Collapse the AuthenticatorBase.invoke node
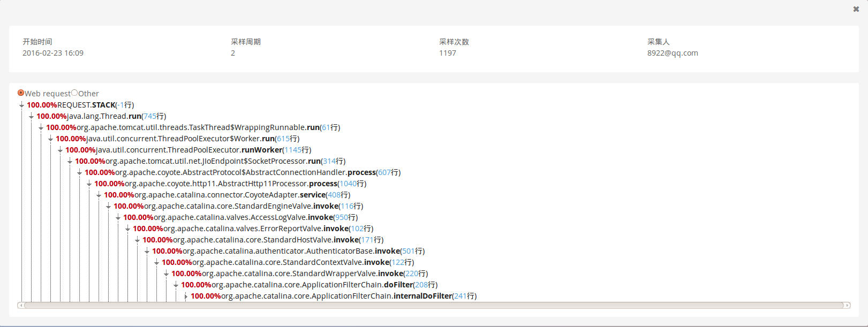The image size is (868, 327). (x=147, y=252)
